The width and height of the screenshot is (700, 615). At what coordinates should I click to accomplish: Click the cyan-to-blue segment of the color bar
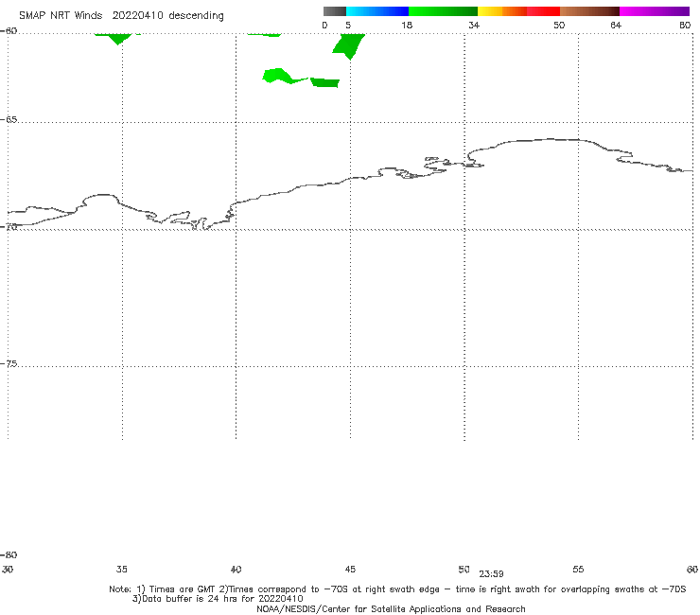pos(377,11)
